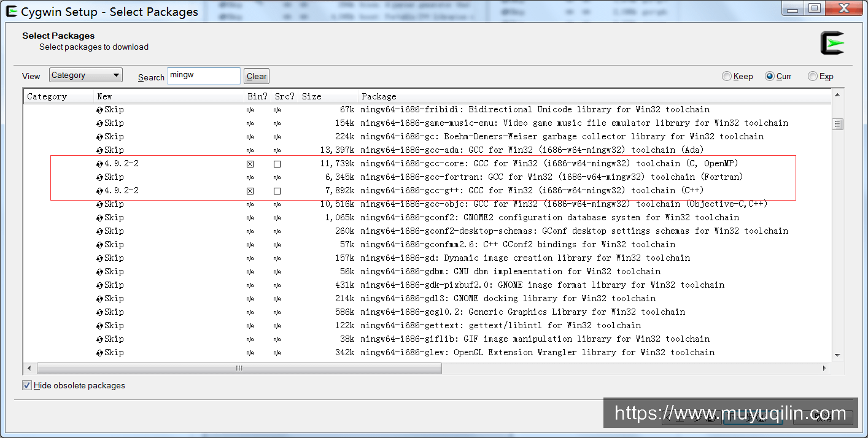Cycle the action icon for mingw64-i686-gc
This screenshot has height=438, width=868.
point(99,137)
